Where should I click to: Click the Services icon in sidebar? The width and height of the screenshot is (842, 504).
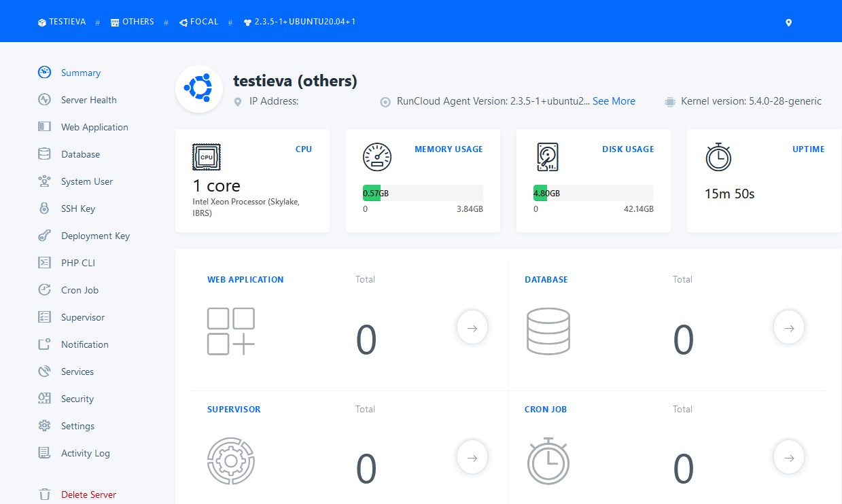(44, 372)
